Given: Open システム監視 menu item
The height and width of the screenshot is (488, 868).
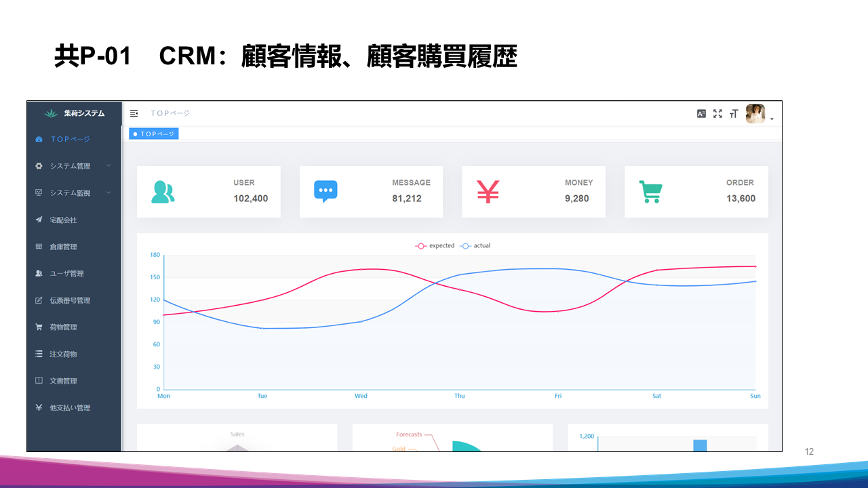Looking at the screenshot, I should [74, 193].
